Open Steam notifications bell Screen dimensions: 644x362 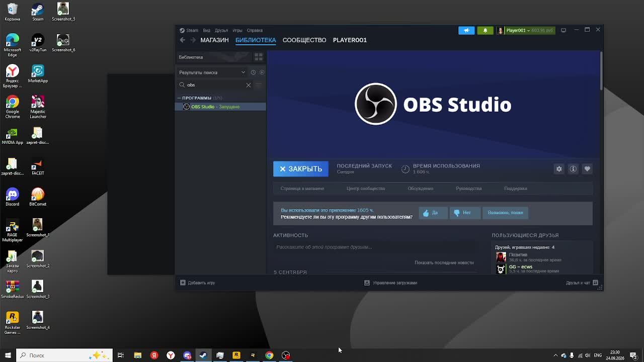click(x=485, y=30)
